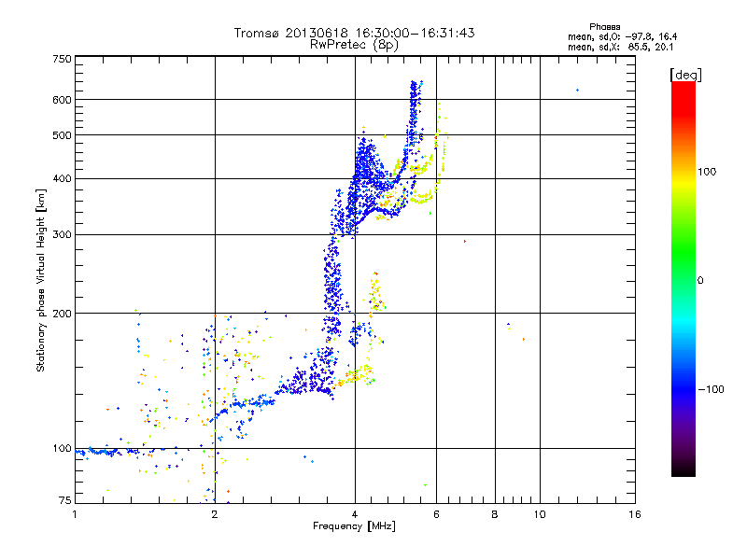Click the y-axis tick label '200'
Screen dimensions: 747x560
point(62,314)
